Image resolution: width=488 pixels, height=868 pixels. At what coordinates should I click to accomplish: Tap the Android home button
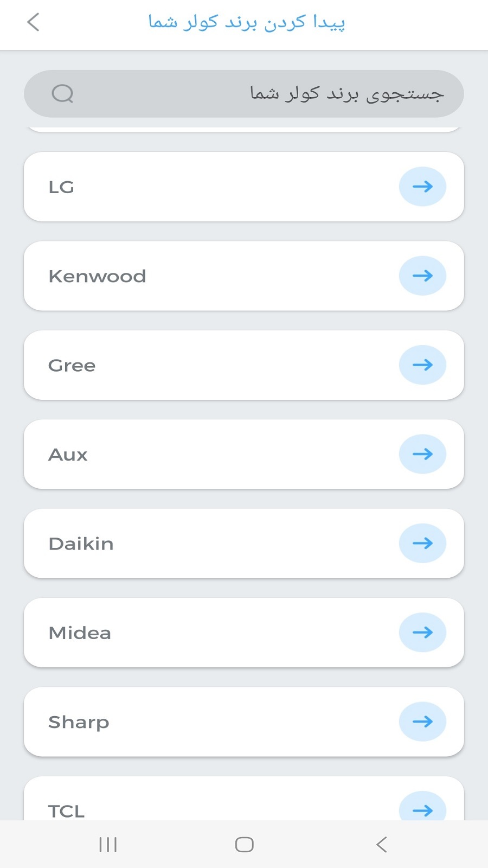click(244, 845)
